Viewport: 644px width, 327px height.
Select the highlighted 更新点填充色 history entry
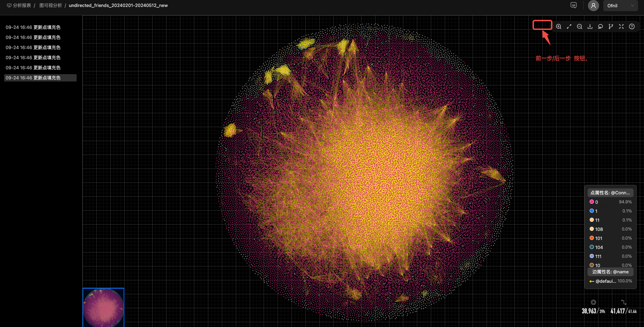[x=40, y=78]
